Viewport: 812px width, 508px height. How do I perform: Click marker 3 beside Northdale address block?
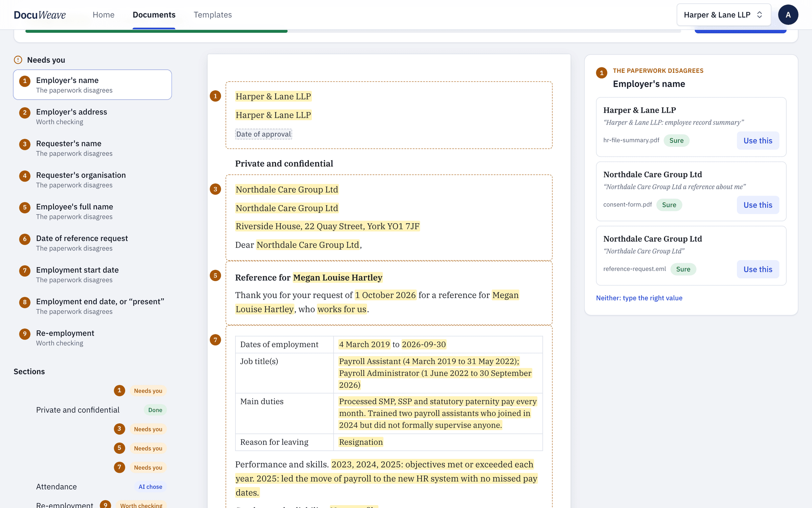pos(216,189)
